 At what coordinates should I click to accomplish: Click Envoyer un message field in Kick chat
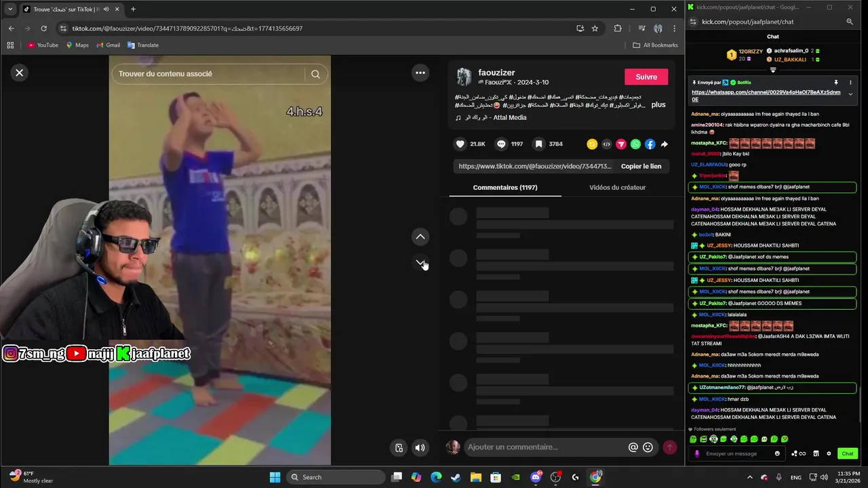[x=736, y=453]
